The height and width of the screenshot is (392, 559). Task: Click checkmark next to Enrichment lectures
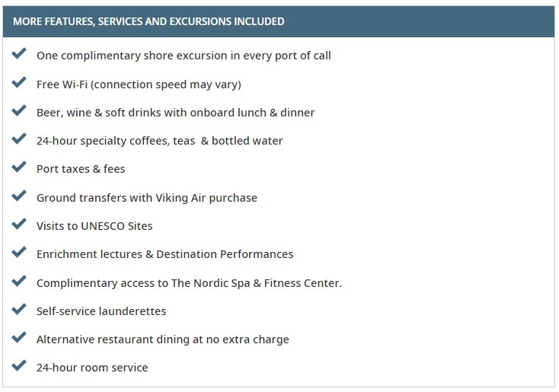tap(19, 252)
